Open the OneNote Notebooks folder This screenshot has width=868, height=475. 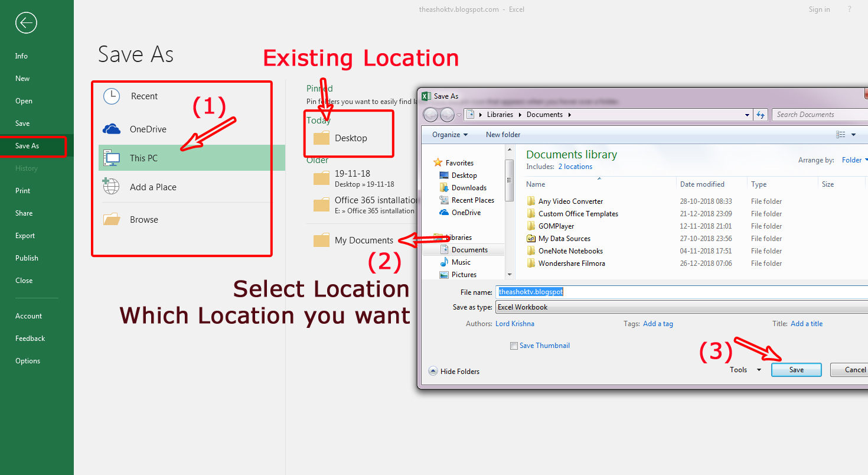click(564, 251)
